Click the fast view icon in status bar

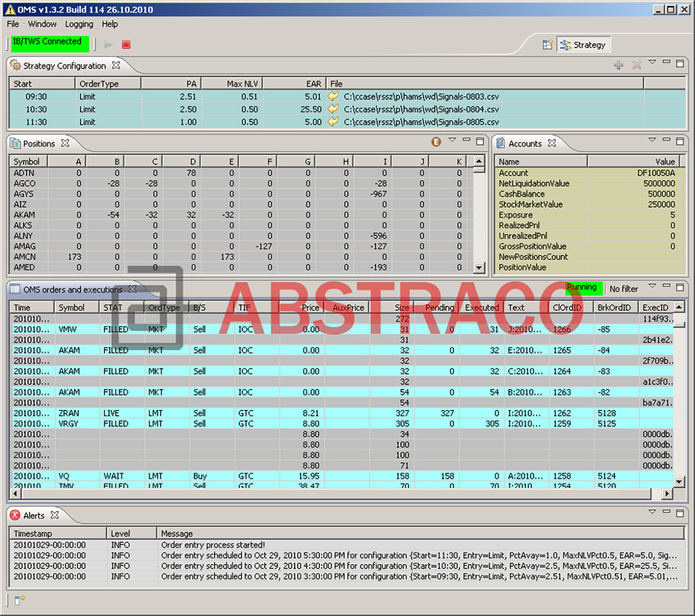(19, 601)
